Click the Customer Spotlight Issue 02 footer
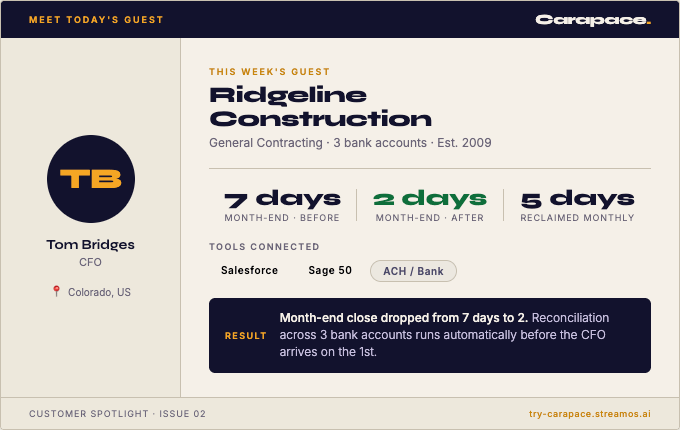Image resolution: width=680 pixels, height=430 pixels. 117,414
